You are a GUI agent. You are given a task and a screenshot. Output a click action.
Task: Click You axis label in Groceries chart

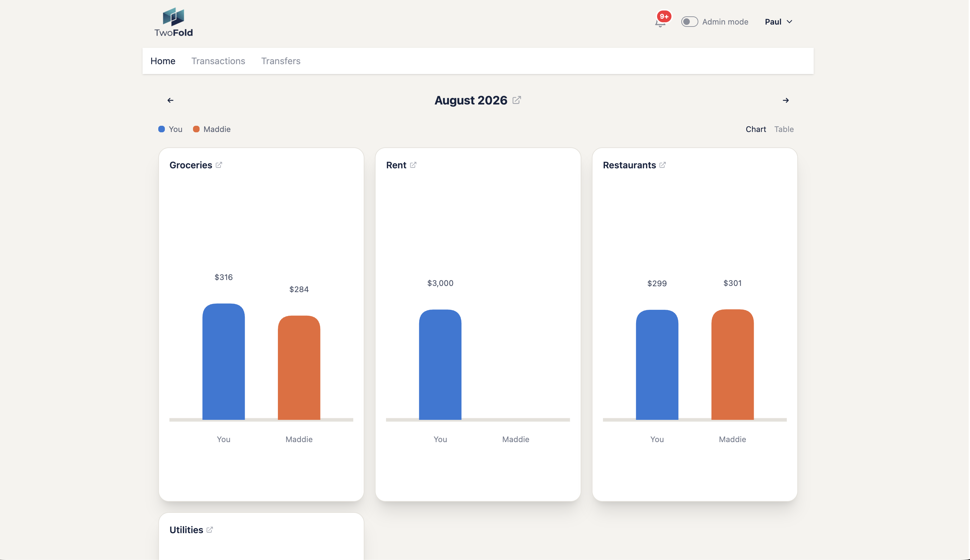click(223, 439)
